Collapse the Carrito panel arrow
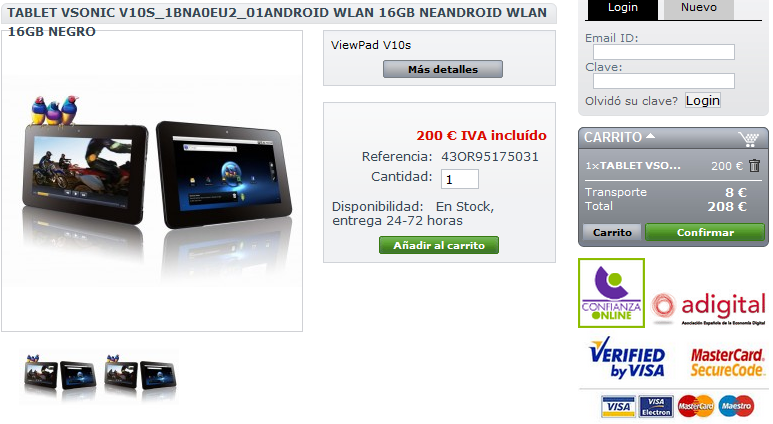 click(650, 136)
